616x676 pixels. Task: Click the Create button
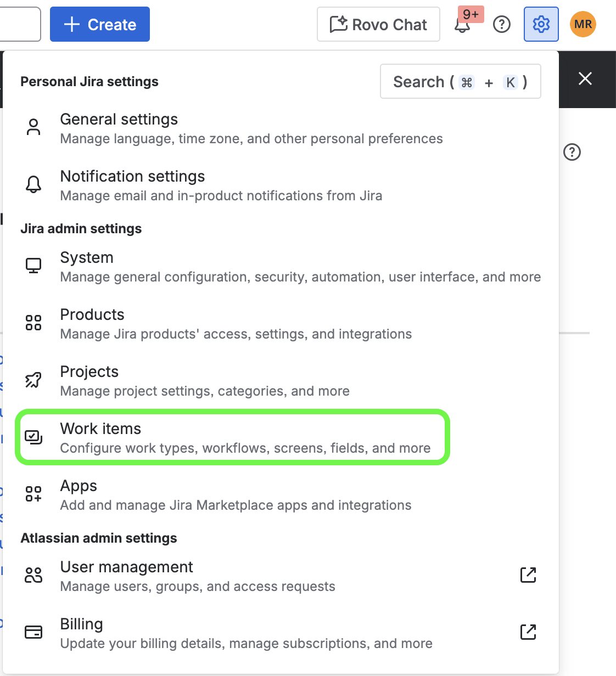click(99, 24)
